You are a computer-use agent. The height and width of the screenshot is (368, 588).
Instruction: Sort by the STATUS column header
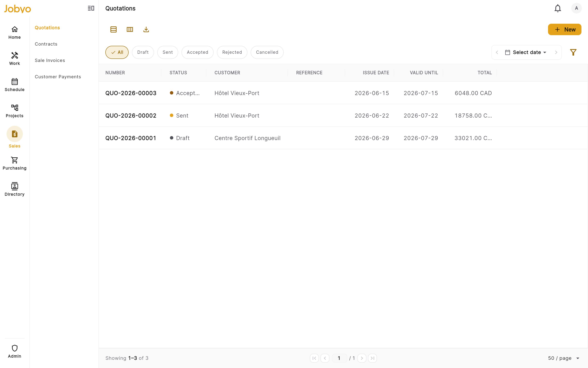pos(178,73)
